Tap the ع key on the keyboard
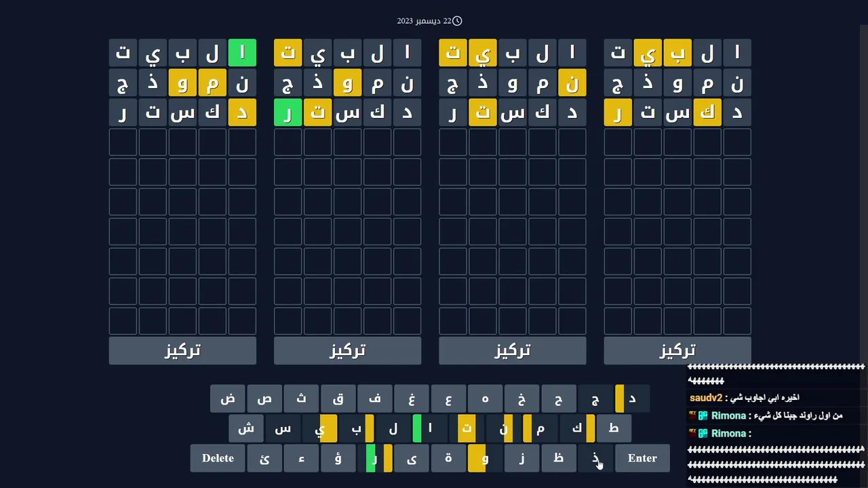Viewport: 868px width, 488px height. pos(448,399)
